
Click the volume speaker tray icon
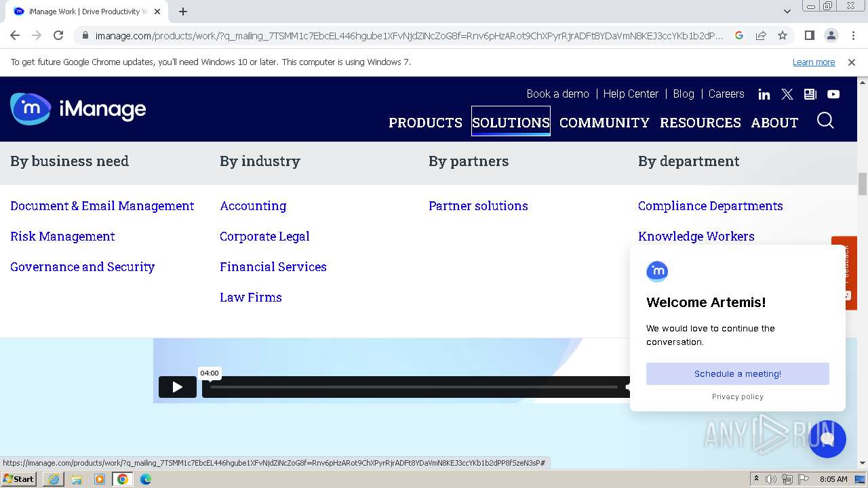[771, 479]
